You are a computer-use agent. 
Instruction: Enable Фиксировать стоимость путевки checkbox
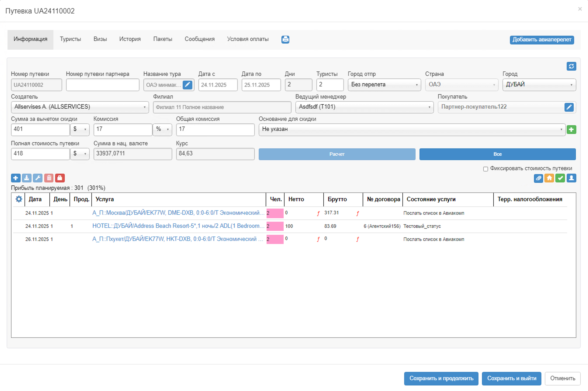tap(485, 169)
